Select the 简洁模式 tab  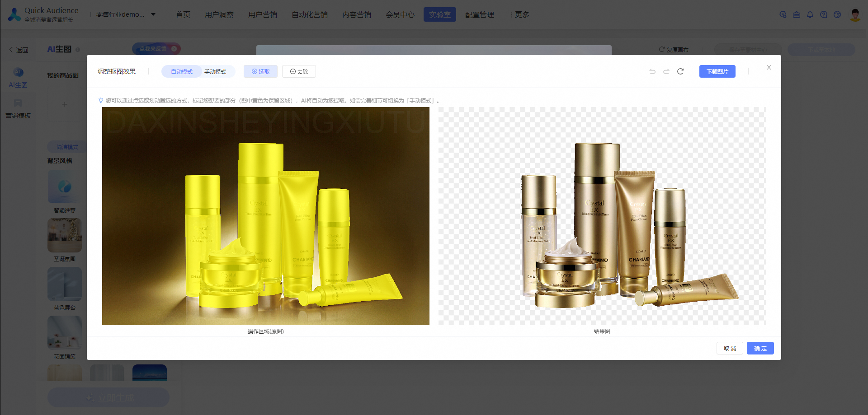[67, 147]
